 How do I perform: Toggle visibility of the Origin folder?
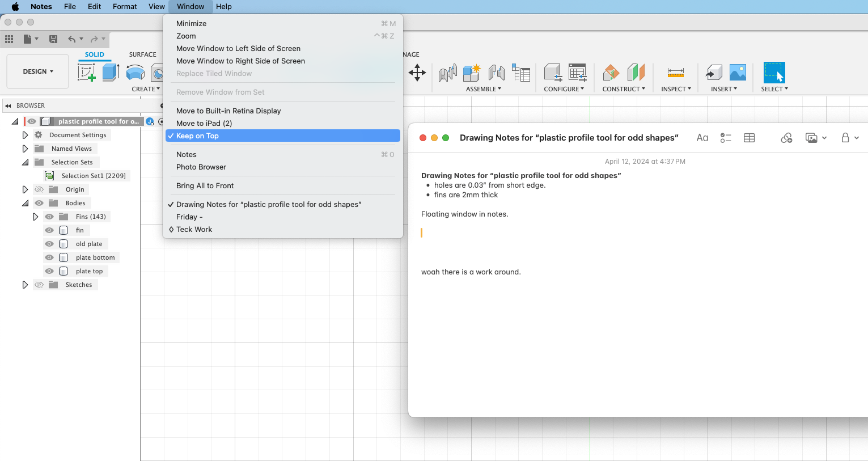(x=39, y=189)
